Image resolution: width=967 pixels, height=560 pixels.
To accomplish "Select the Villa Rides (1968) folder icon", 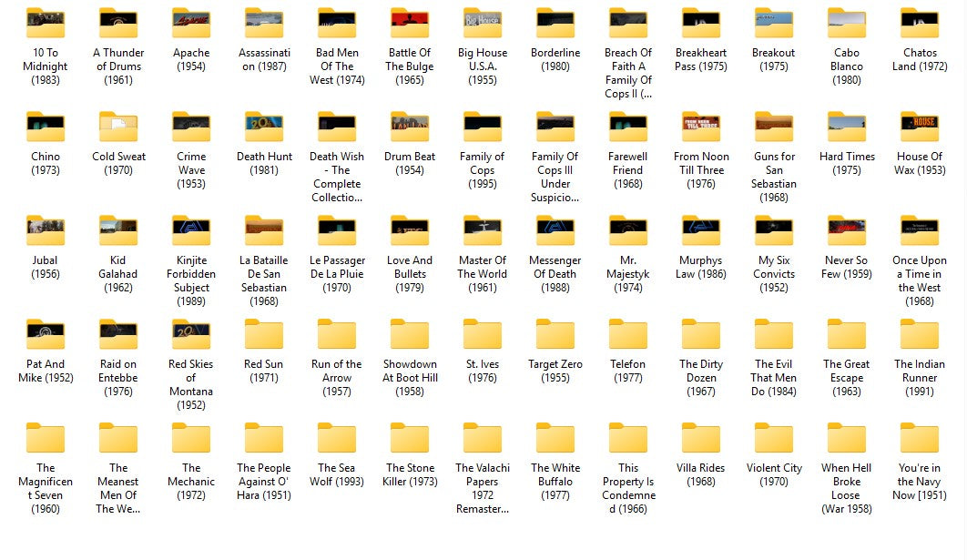I will tap(700, 438).
